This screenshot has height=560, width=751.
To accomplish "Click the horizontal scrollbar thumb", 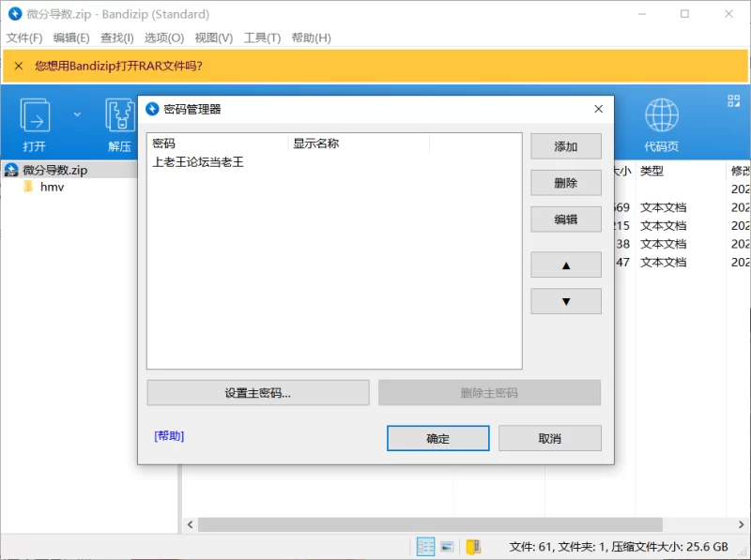I will 430,524.
